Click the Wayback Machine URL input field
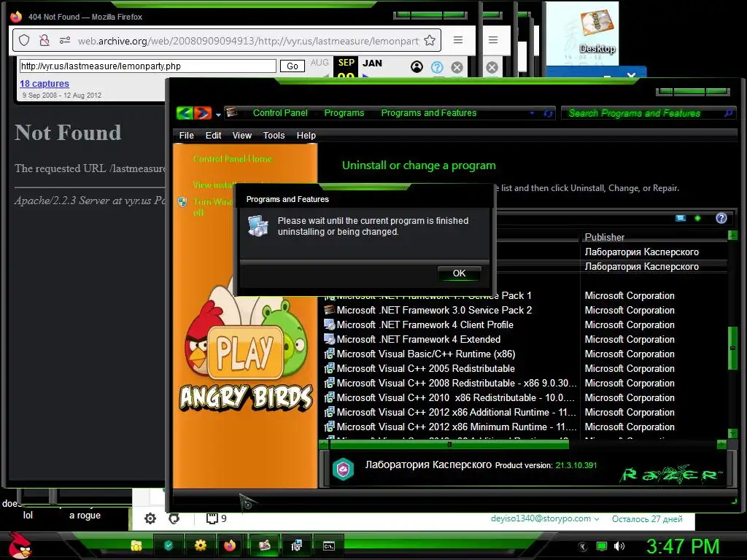 [147, 66]
